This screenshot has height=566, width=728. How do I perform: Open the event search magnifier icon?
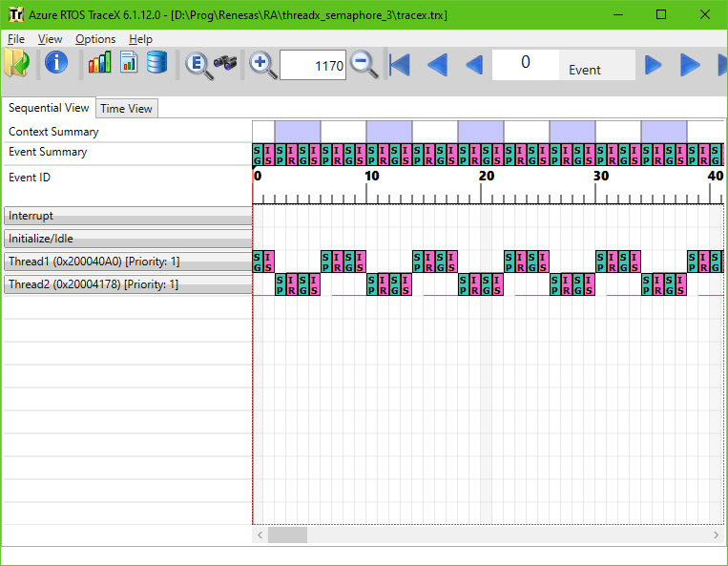point(199,66)
